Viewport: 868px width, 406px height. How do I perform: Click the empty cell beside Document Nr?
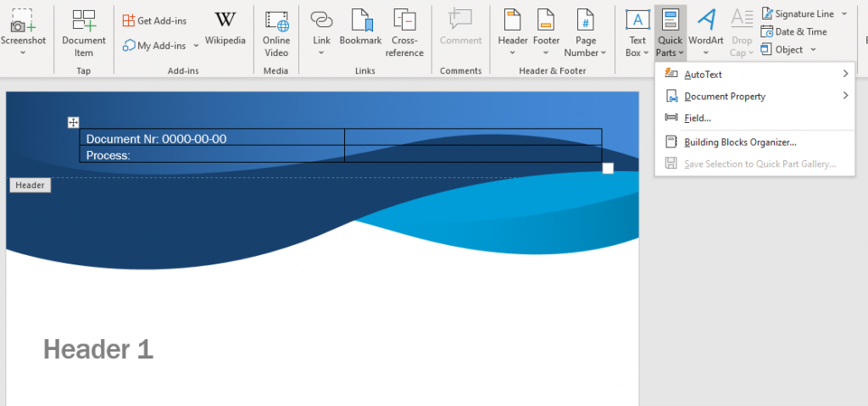coord(473,138)
